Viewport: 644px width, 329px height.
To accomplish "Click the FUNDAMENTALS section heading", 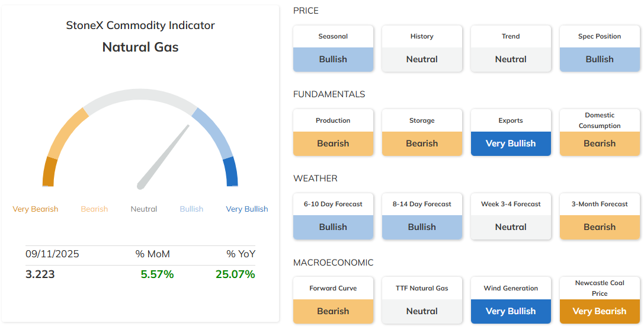I will click(329, 94).
